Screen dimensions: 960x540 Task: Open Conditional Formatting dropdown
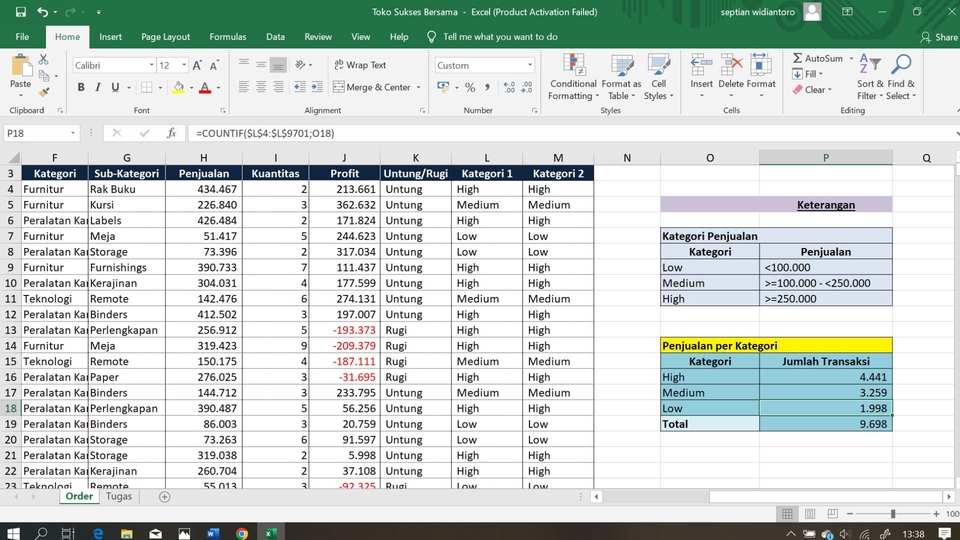[573, 77]
